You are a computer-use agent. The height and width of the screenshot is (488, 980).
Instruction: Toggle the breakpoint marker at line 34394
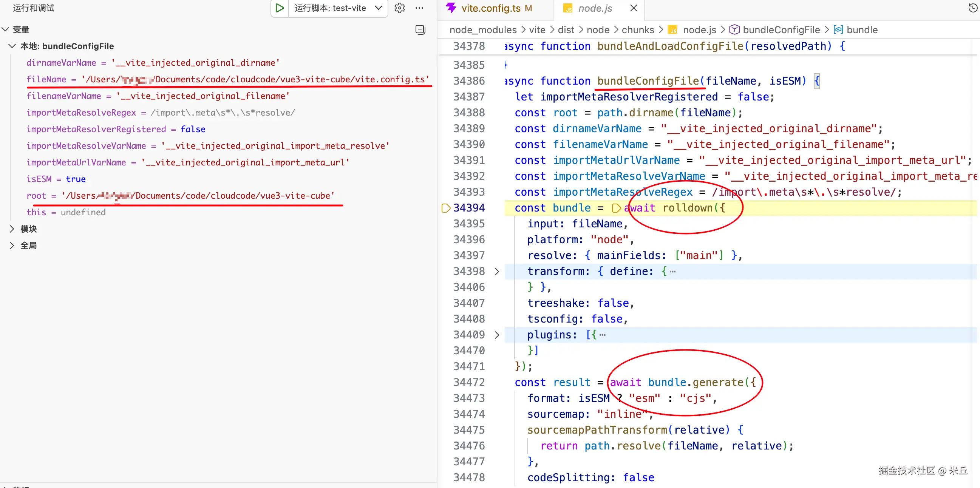pyautogui.click(x=445, y=208)
